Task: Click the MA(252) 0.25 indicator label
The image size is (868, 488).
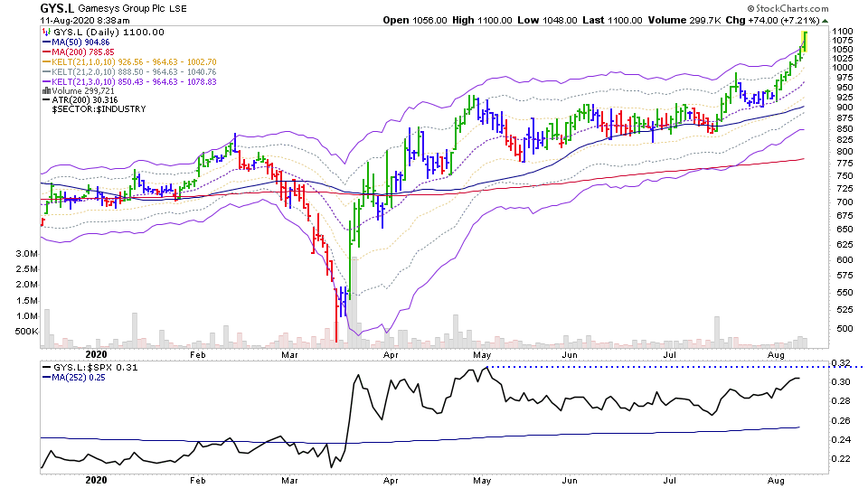Action: tap(78, 378)
